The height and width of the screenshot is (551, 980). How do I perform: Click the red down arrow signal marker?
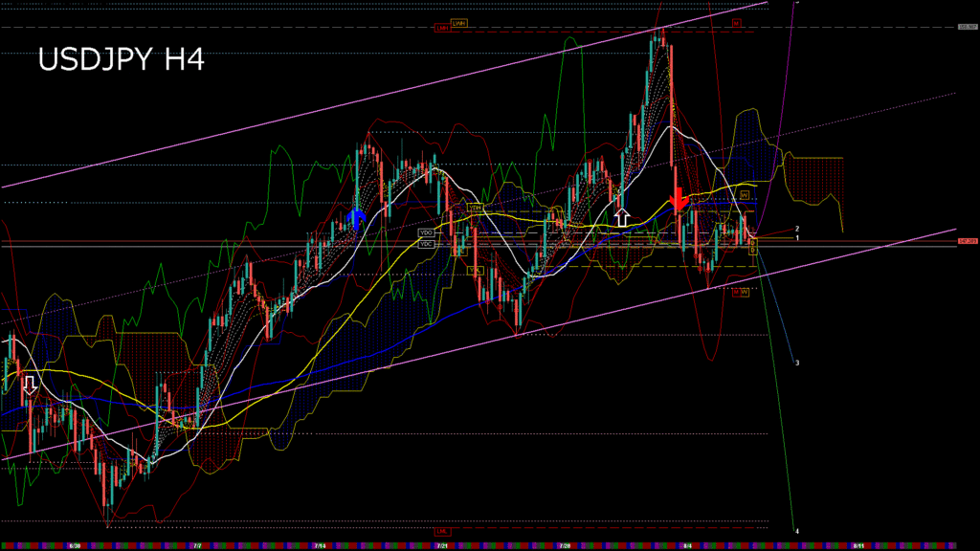tap(678, 198)
